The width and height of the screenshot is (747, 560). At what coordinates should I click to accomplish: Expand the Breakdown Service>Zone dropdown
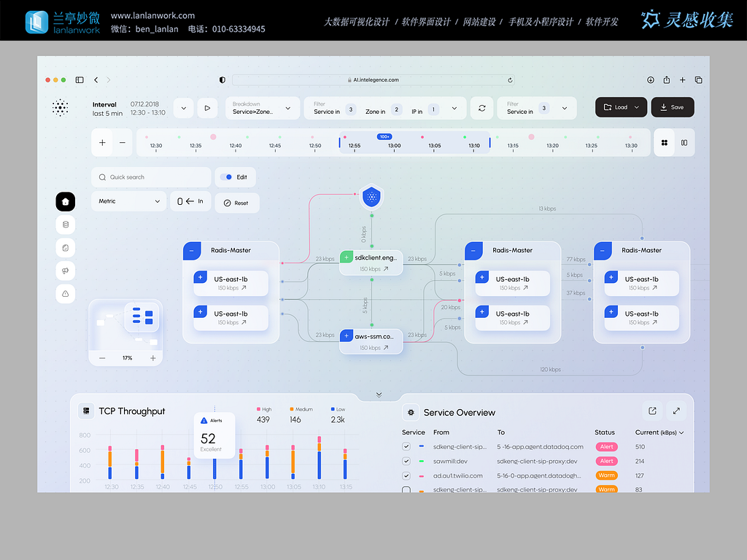262,108
